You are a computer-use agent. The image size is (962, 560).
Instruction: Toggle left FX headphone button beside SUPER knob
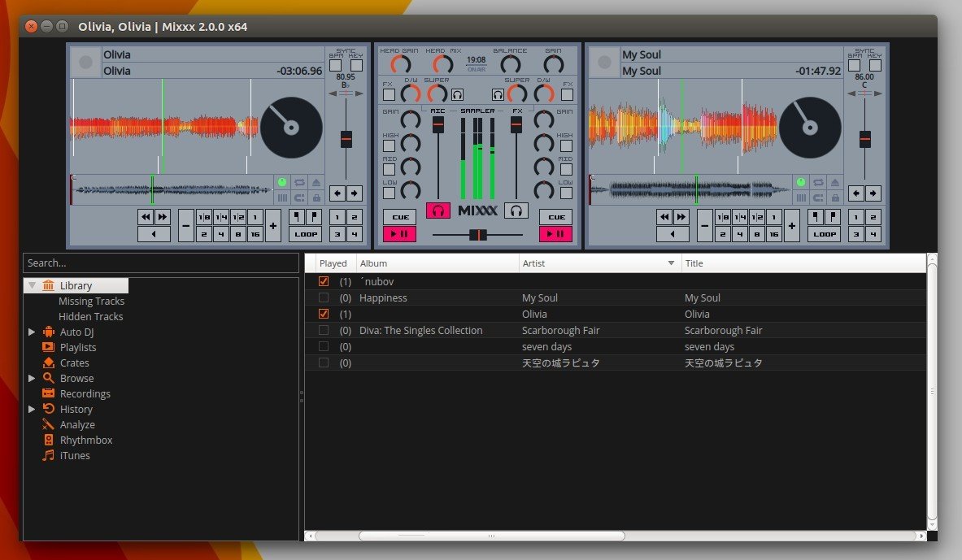[457, 94]
